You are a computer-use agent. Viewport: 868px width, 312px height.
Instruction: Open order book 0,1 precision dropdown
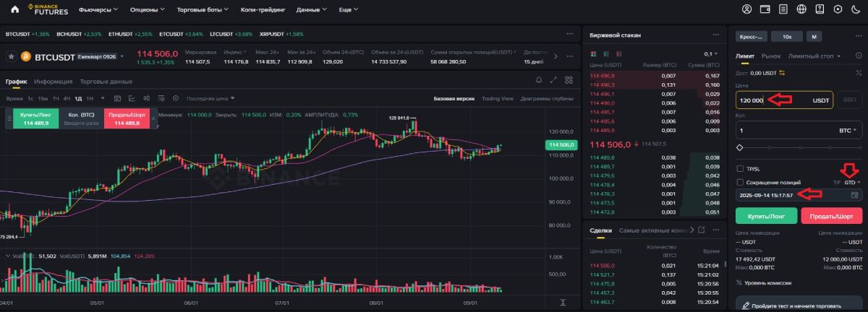pyautogui.click(x=710, y=54)
